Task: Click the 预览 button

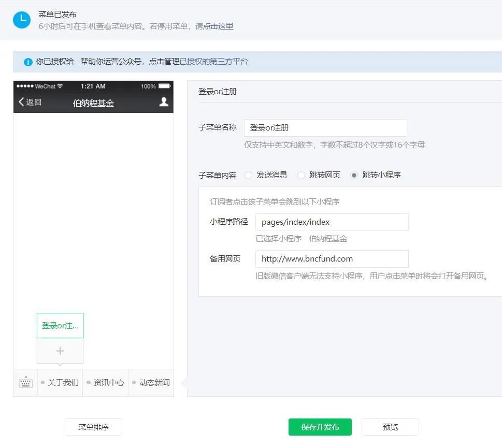Action: coord(390,427)
